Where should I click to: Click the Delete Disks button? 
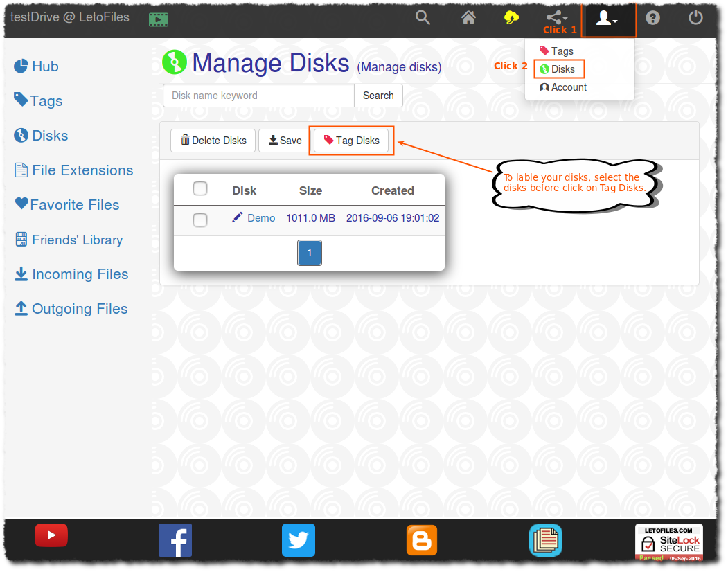pos(213,140)
